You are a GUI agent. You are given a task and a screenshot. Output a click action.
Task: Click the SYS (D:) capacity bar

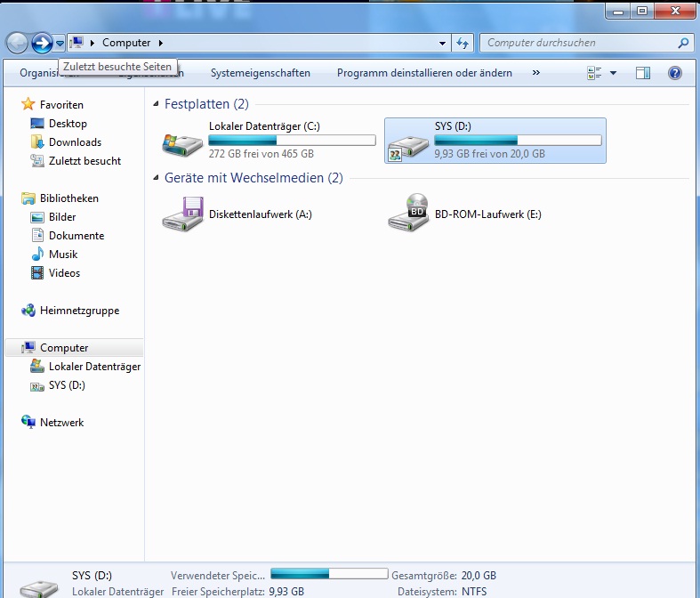point(517,141)
